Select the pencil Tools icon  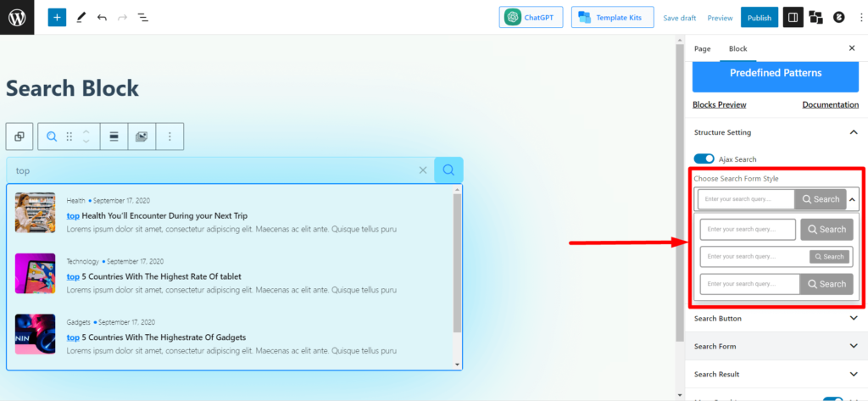click(81, 17)
